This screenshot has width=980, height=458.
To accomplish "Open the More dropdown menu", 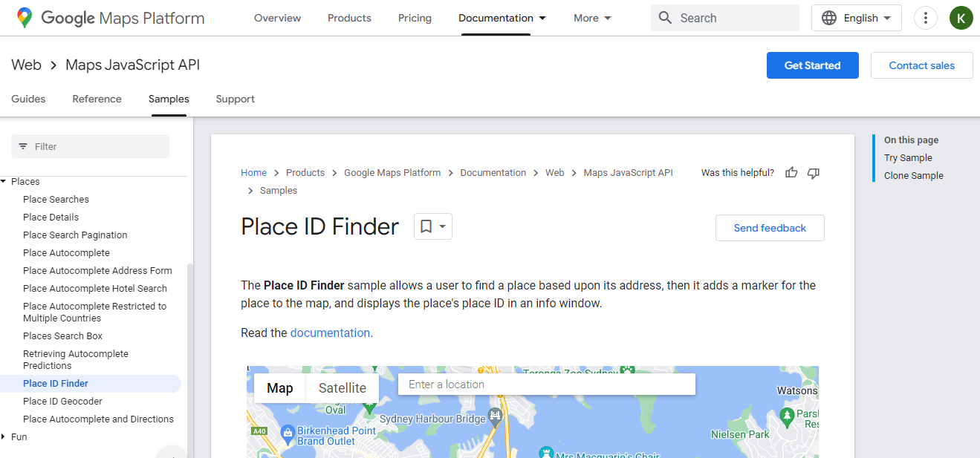I will (592, 18).
